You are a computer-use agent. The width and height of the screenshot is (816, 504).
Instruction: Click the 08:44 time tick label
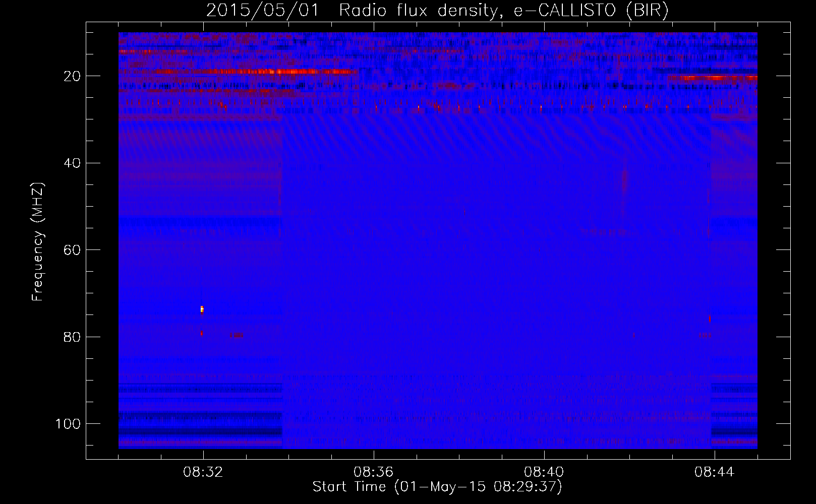pyautogui.click(x=715, y=472)
